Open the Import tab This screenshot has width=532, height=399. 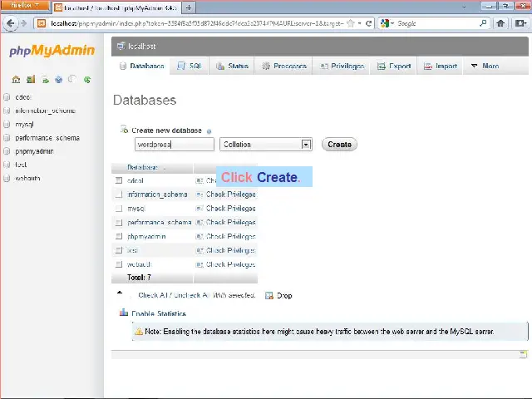point(441,66)
